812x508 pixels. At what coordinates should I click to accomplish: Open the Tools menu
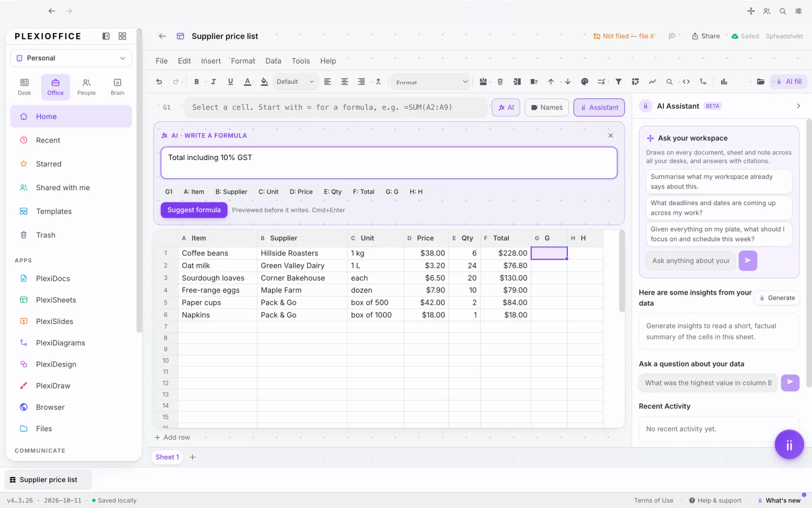pos(300,61)
